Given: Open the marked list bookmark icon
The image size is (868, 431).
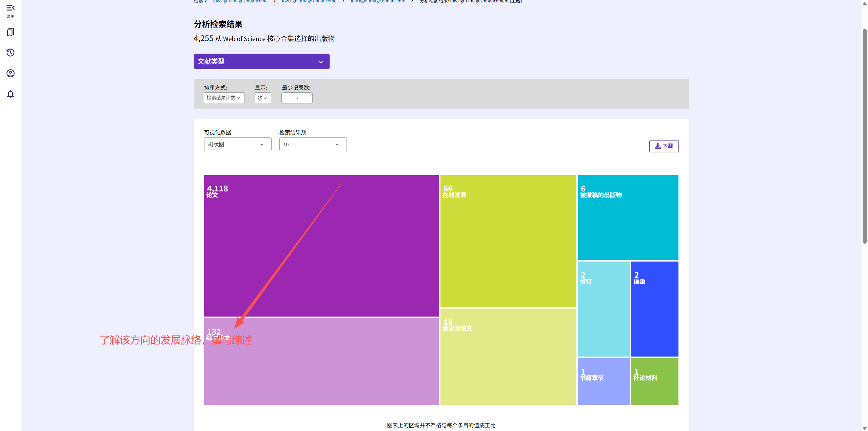Looking at the screenshot, I should (x=11, y=32).
